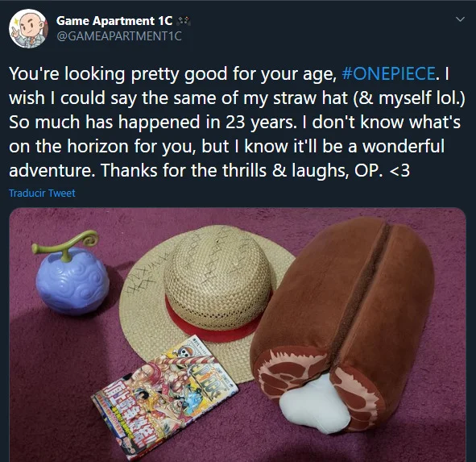This screenshot has width=476, height=462.
Task: Click Traducir Tweet to translate
Action: pyautogui.click(x=42, y=194)
